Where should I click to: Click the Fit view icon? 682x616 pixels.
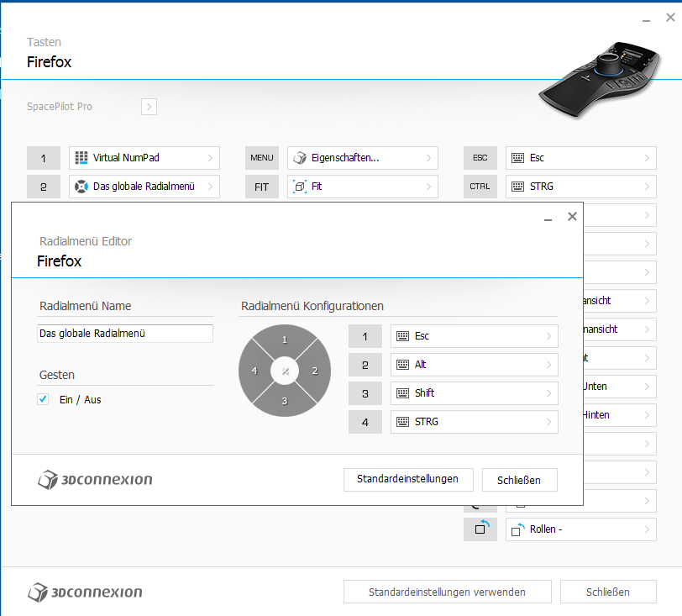point(300,187)
